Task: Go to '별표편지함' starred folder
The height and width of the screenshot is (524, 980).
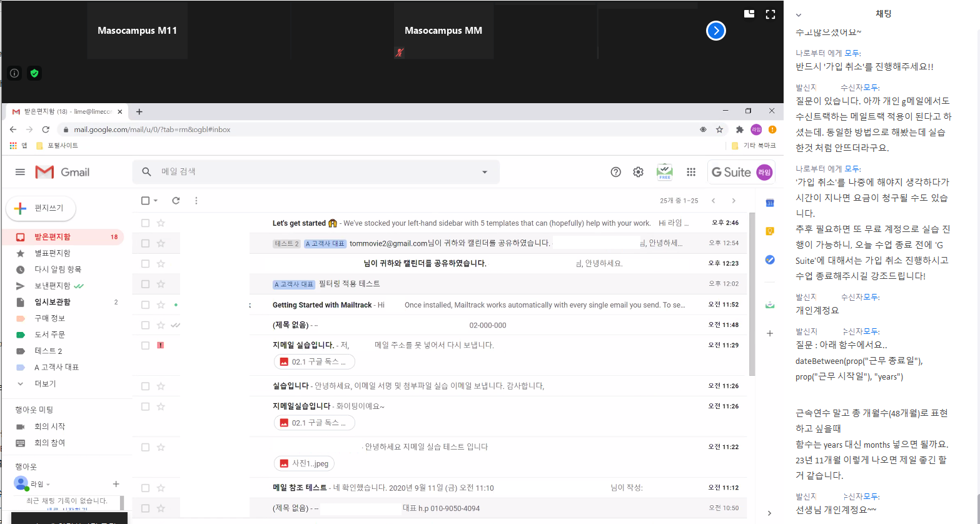Action: 52,253
